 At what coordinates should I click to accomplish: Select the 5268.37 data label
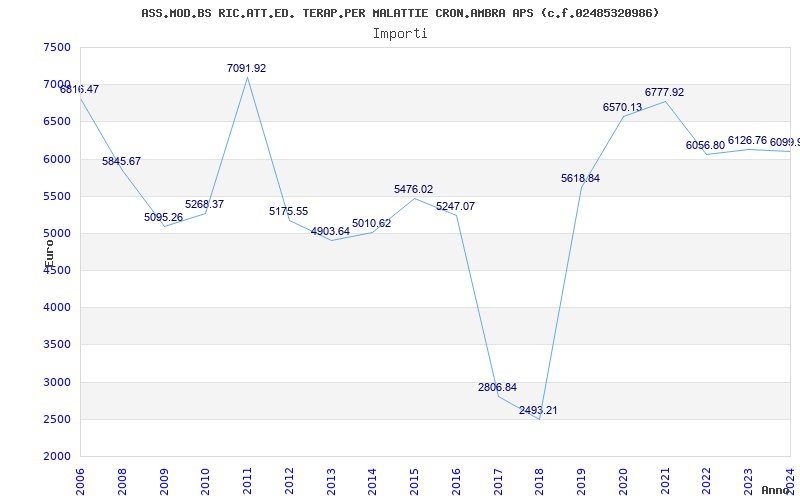pos(205,204)
